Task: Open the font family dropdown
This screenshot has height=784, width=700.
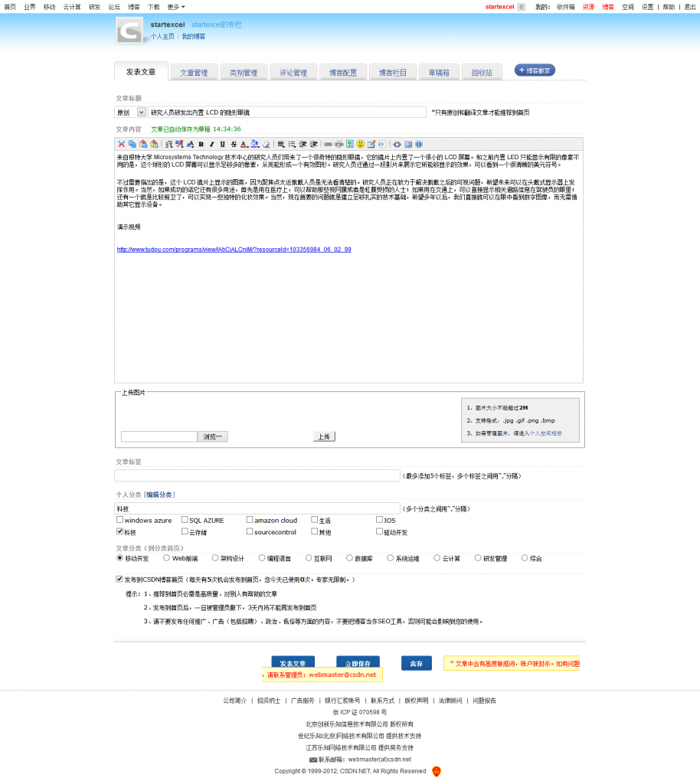Action: (x=179, y=144)
